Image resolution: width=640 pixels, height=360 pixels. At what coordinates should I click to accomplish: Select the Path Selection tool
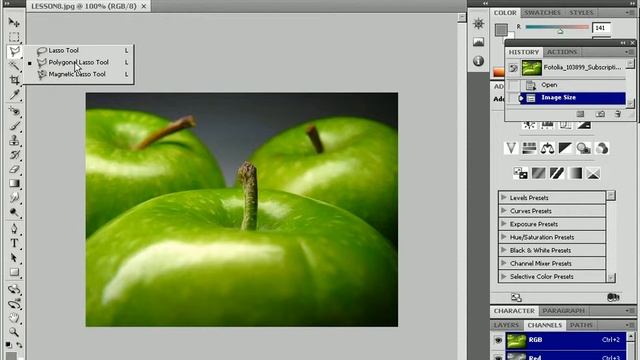(x=14, y=258)
